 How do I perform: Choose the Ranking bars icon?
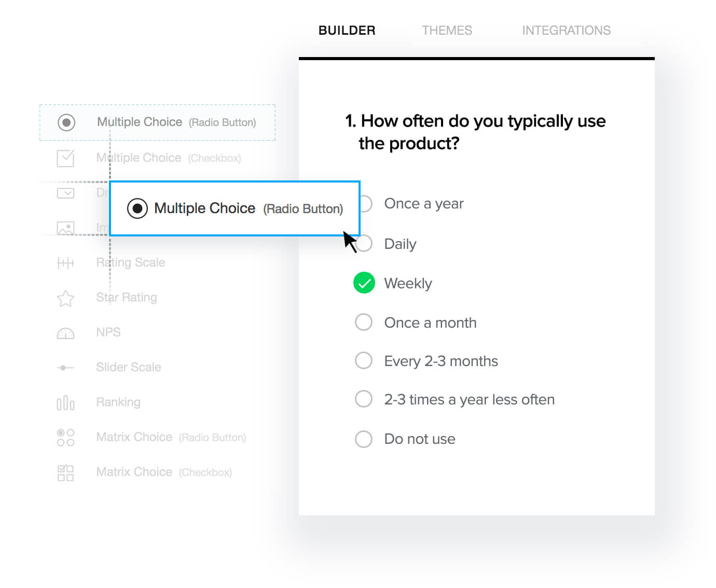pyautogui.click(x=65, y=403)
